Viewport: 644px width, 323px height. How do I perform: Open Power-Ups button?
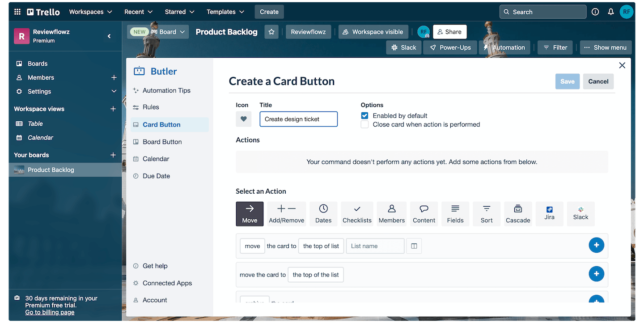coord(450,47)
